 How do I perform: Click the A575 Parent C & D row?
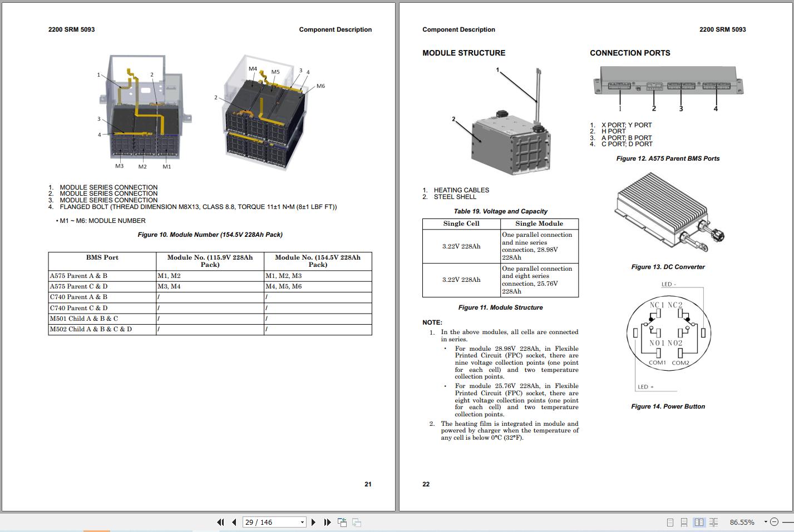click(x=210, y=286)
